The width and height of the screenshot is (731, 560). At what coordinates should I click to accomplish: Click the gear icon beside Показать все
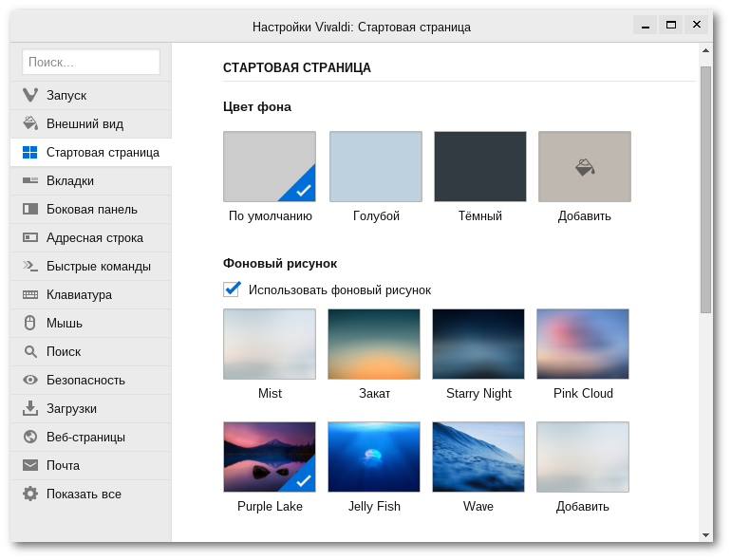click(x=30, y=494)
